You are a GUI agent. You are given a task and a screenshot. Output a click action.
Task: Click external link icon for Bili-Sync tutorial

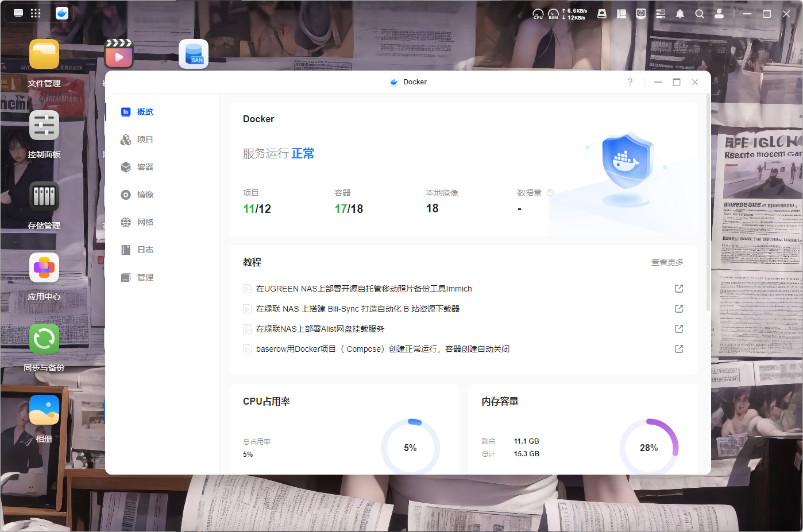coord(679,309)
